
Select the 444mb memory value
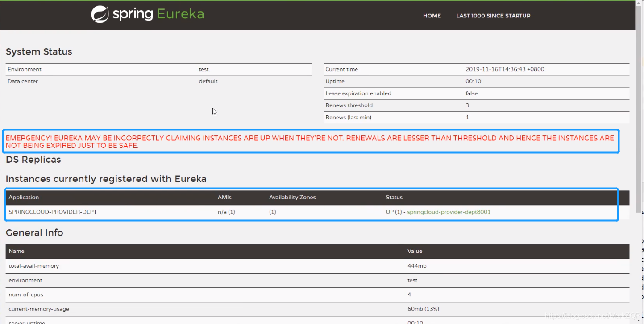click(x=417, y=266)
